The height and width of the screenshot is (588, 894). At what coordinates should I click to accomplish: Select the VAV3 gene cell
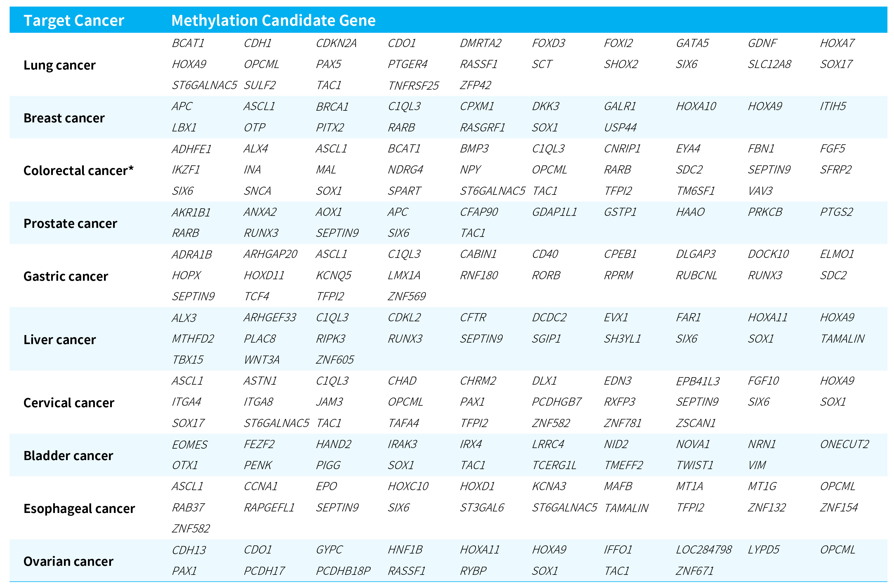[x=760, y=191]
